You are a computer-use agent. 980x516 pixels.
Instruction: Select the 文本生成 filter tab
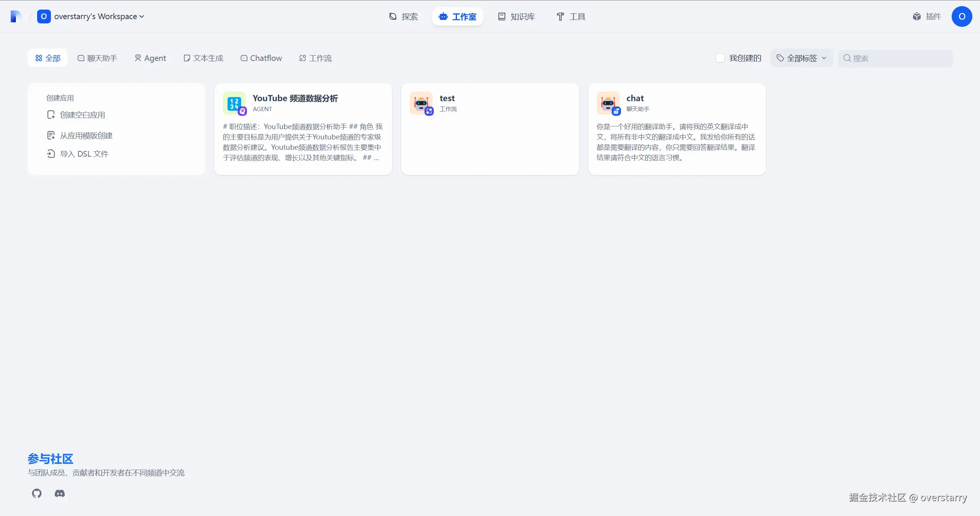click(x=203, y=58)
